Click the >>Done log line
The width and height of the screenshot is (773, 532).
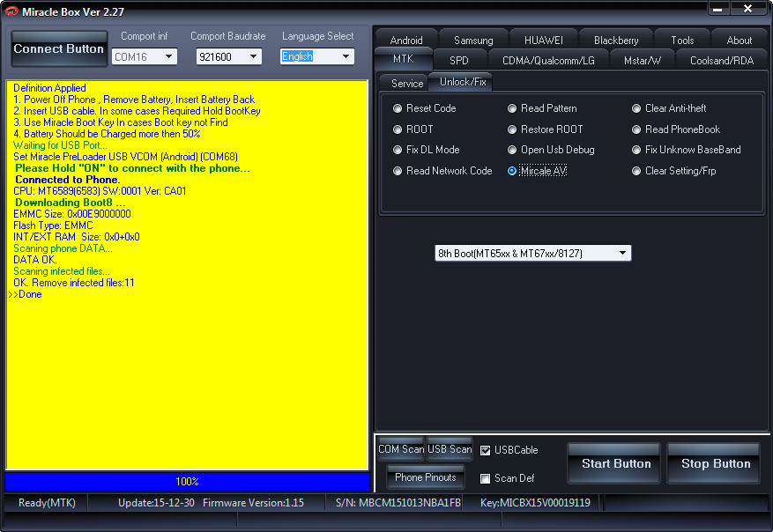pos(25,294)
